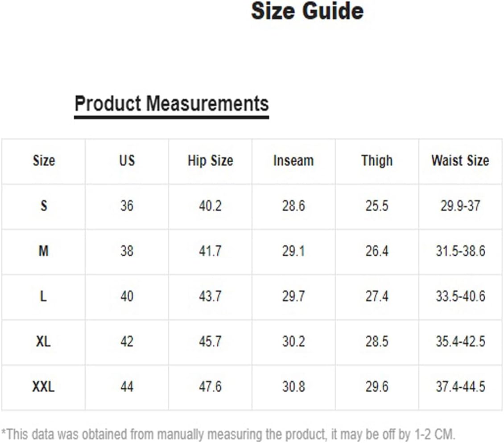This screenshot has height=443, width=504.
Task: Click the Size Guide heading
Action: (x=307, y=11)
